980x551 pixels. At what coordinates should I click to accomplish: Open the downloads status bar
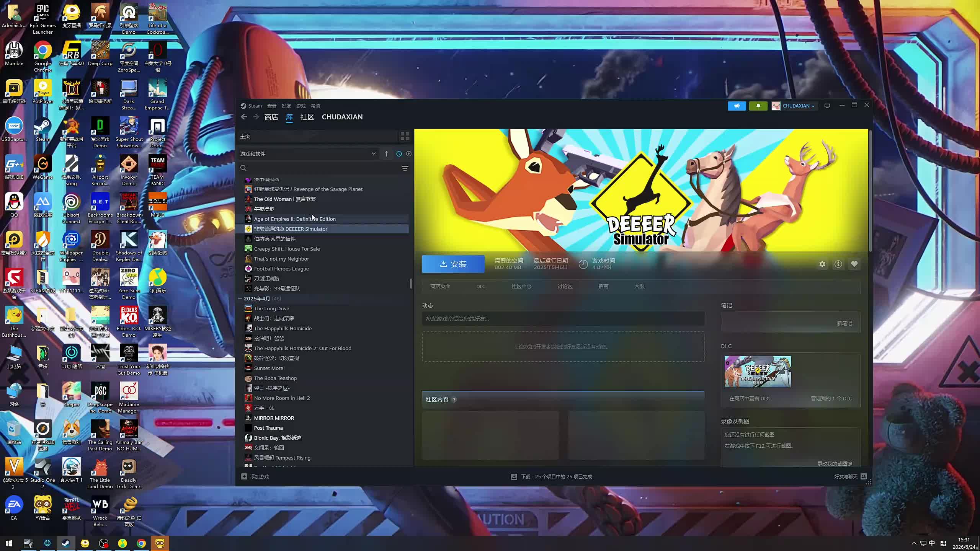point(552,476)
